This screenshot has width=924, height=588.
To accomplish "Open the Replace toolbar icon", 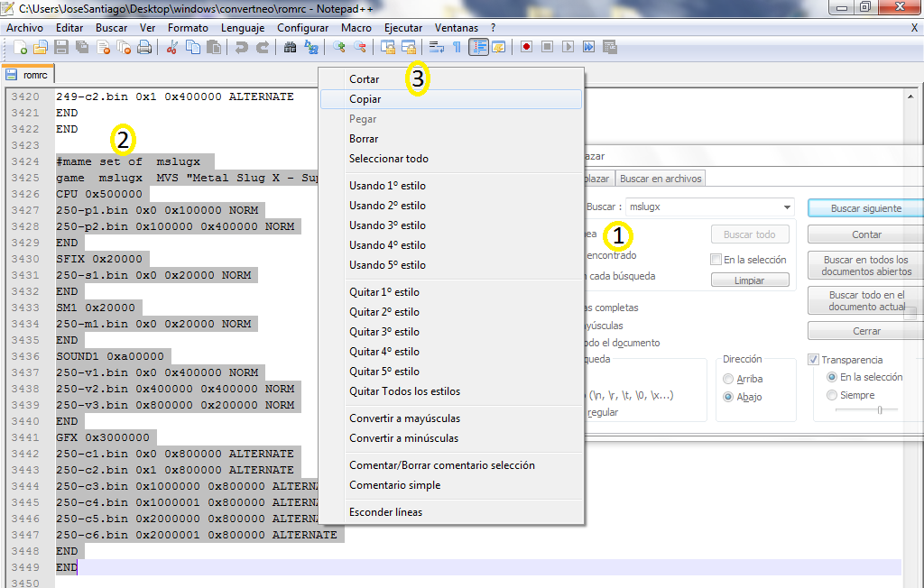I will 311,47.
